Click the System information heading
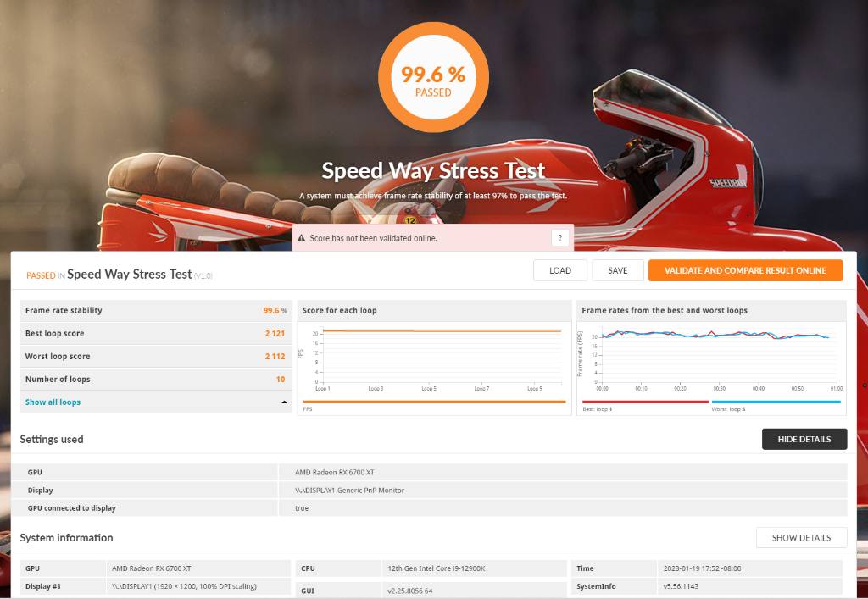Screen dimensions: 868x599 coord(66,538)
